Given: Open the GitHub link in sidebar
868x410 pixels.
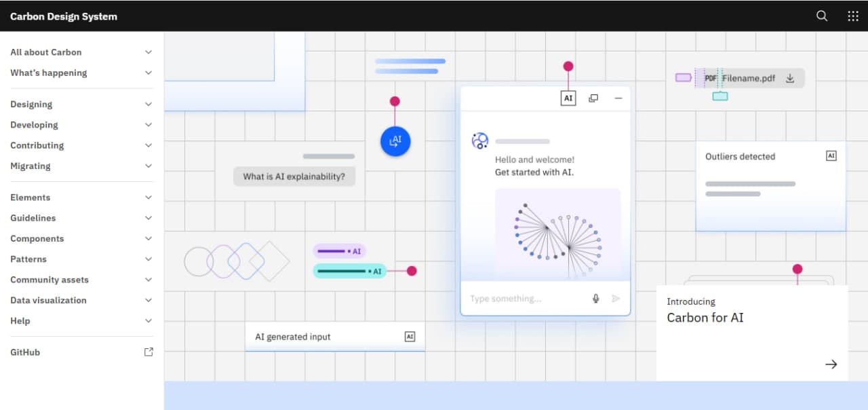Looking at the screenshot, I should pos(81,352).
